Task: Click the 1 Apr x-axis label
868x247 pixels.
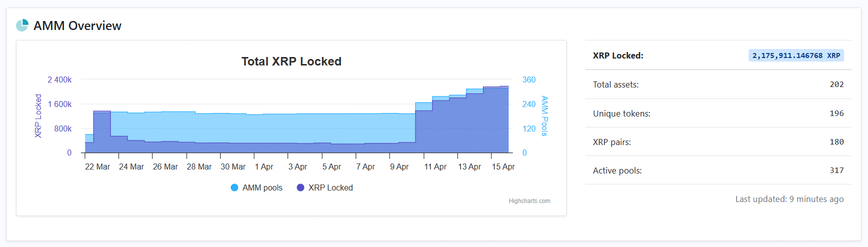Action: 264,167
